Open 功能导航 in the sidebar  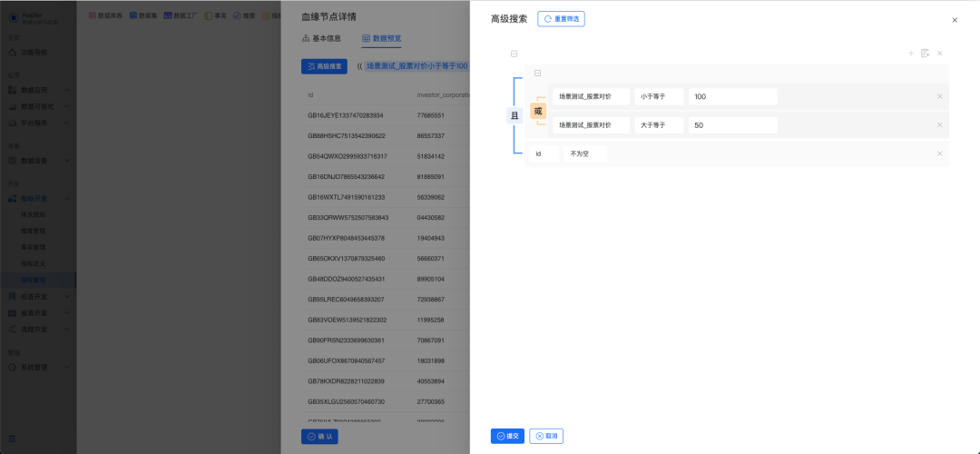click(38, 52)
